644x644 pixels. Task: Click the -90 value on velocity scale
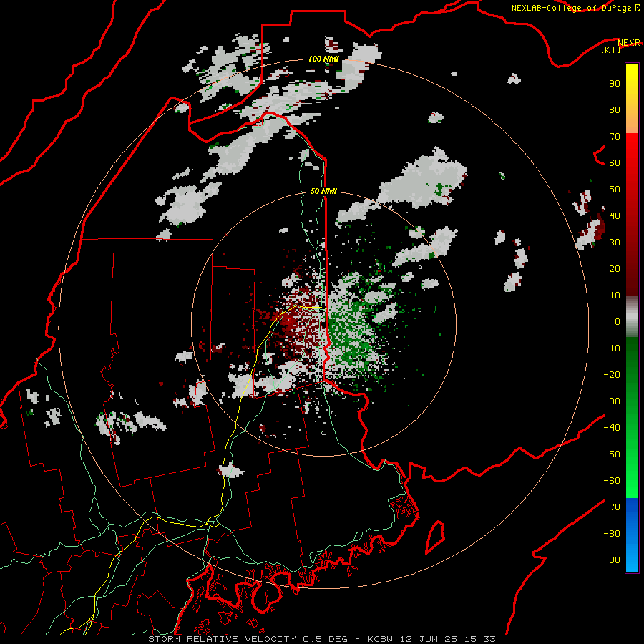[612, 560]
